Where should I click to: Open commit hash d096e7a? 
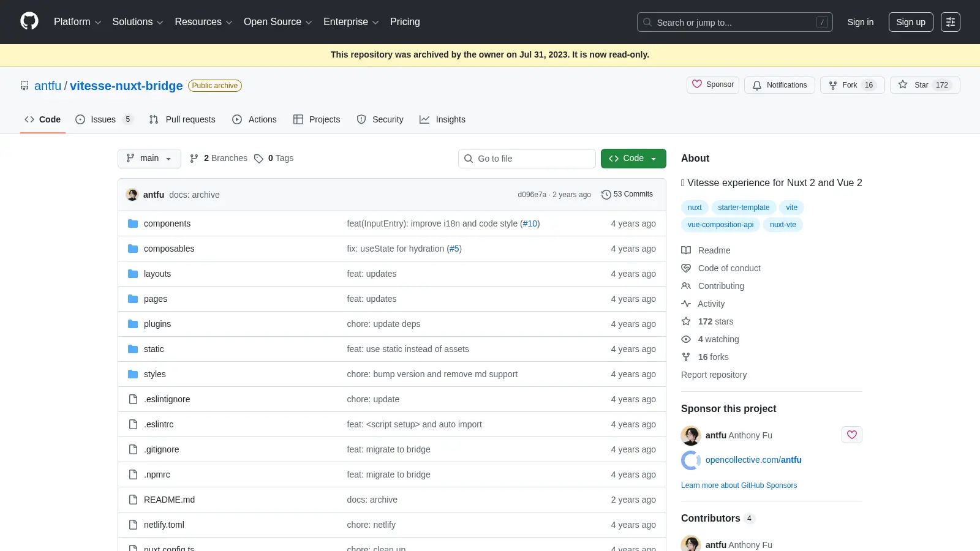point(532,195)
